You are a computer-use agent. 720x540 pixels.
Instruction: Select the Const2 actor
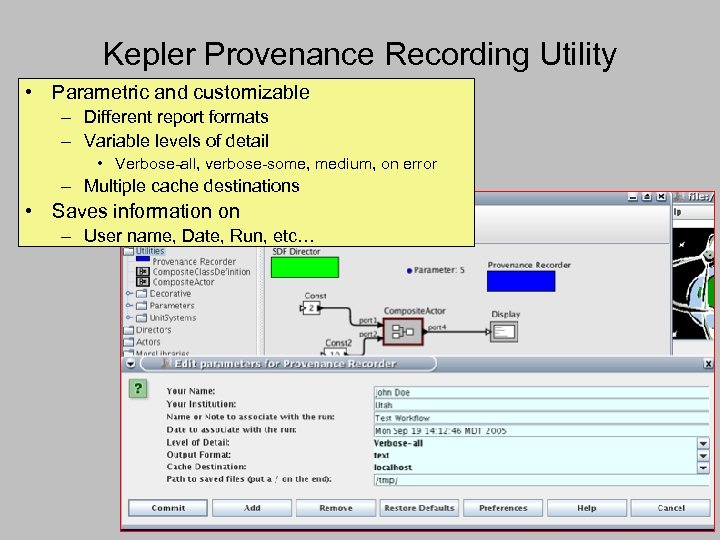(335, 352)
